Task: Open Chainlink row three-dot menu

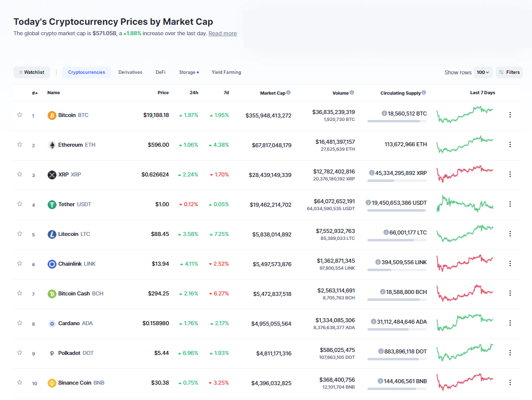Action: click(x=510, y=263)
